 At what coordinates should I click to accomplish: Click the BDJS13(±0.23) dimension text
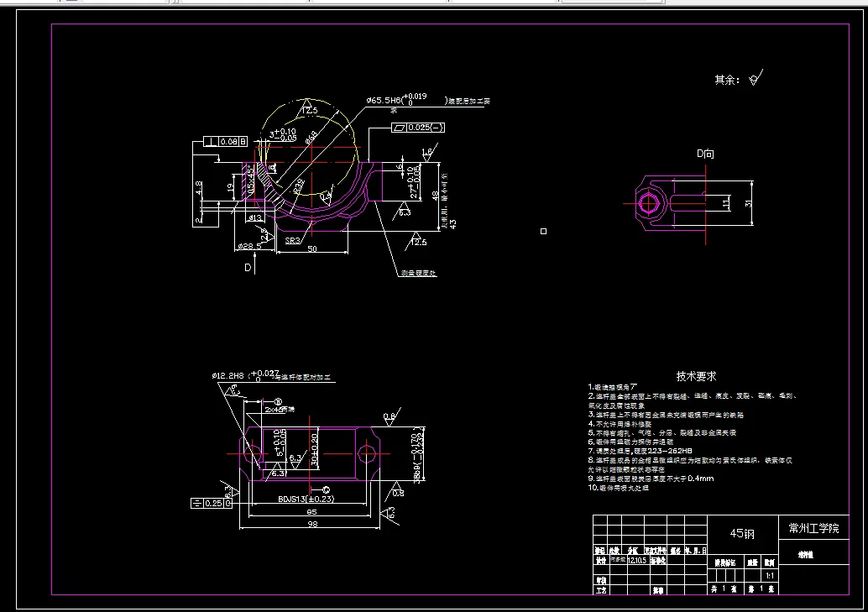pos(306,499)
